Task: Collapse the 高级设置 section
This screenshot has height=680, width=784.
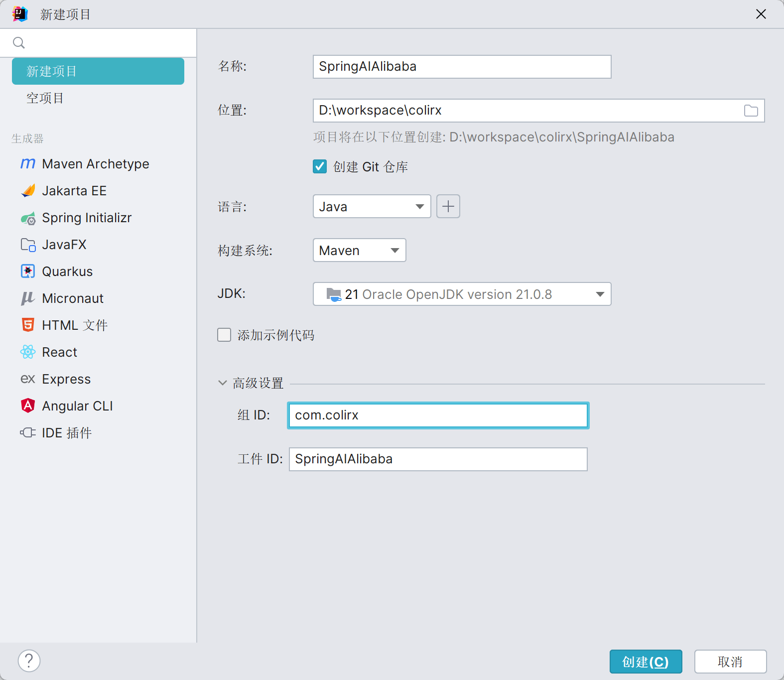Action: pyautogui.click(x=223, y=383)
